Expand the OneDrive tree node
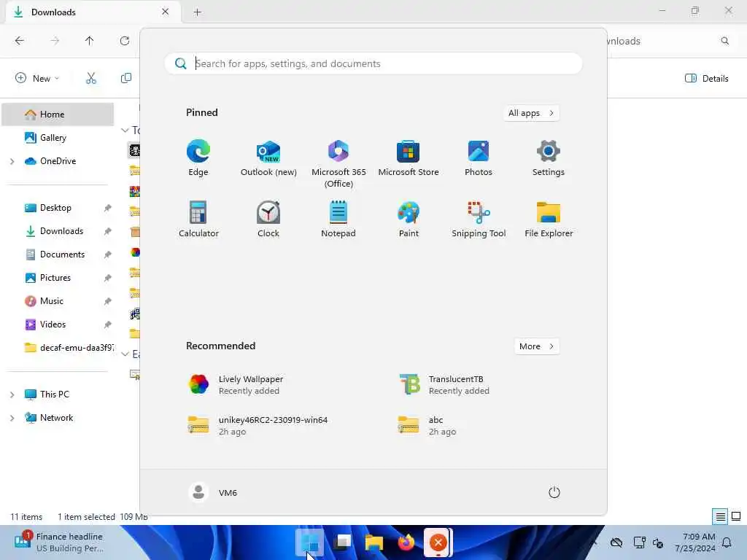The width and height of the screenshot is (747, 560). tap(12, 161)
